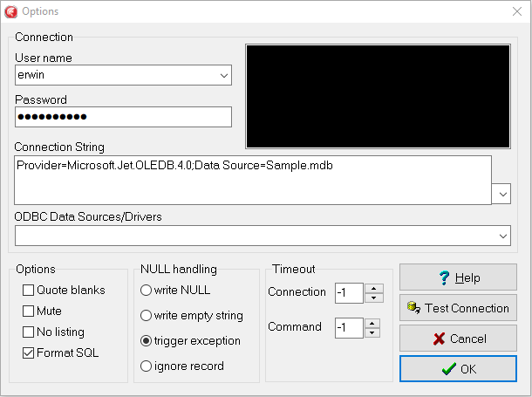Click inside the Connection String text box

pyautogui.click(x=253, y=180)
